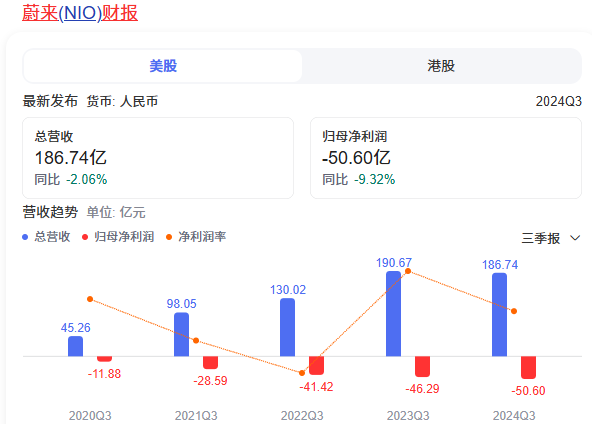Select the 2024Q3 red net profit bar
Image resolution: width=592 pixels, height=424 pixels.
pyautogui.click(x=529, y=368)
